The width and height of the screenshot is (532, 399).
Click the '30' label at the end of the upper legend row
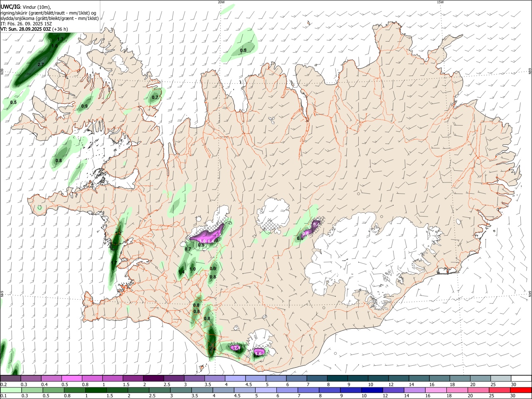click(x=513, y=384)
